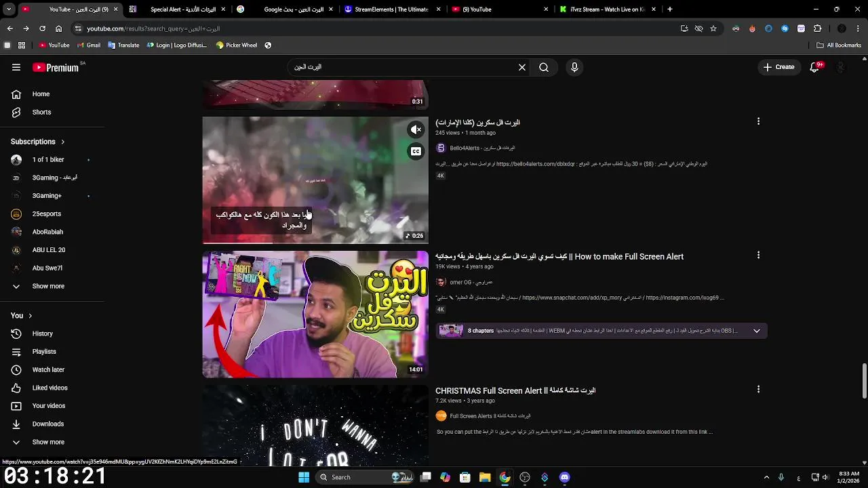This screenshot has height=488, width=868.
Task: Click the page vertical scrollbar thumb
Action: pos(864,382)
